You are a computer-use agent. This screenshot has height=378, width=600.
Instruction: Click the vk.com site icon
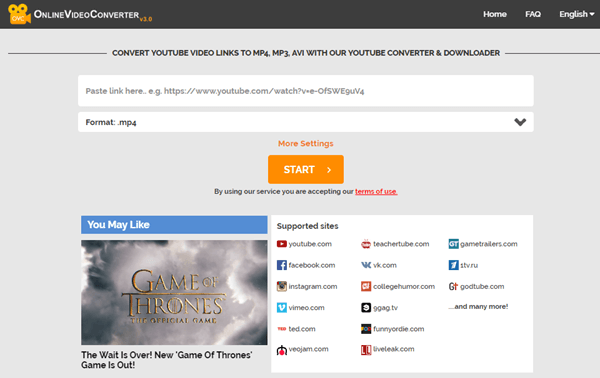366,265
